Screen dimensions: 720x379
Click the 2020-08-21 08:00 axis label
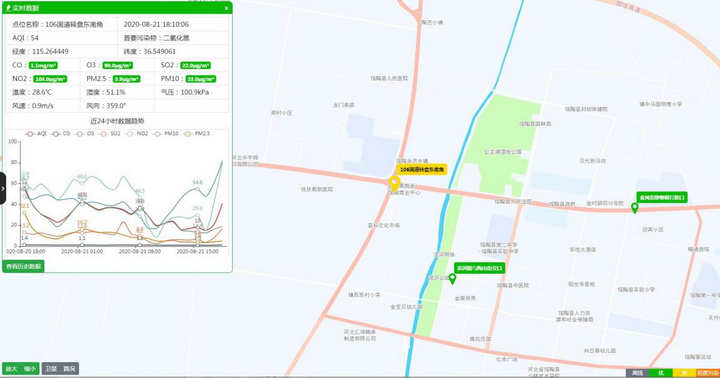click(x=140, y=251)
